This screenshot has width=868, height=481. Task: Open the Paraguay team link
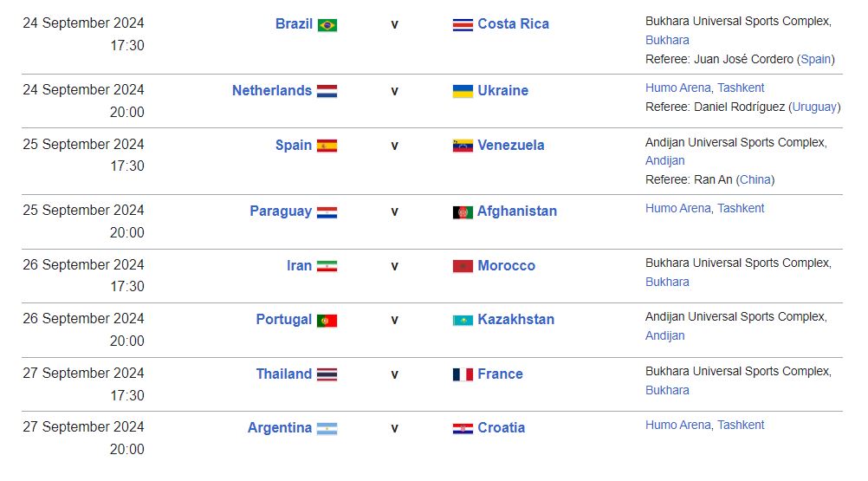[280, 211]
